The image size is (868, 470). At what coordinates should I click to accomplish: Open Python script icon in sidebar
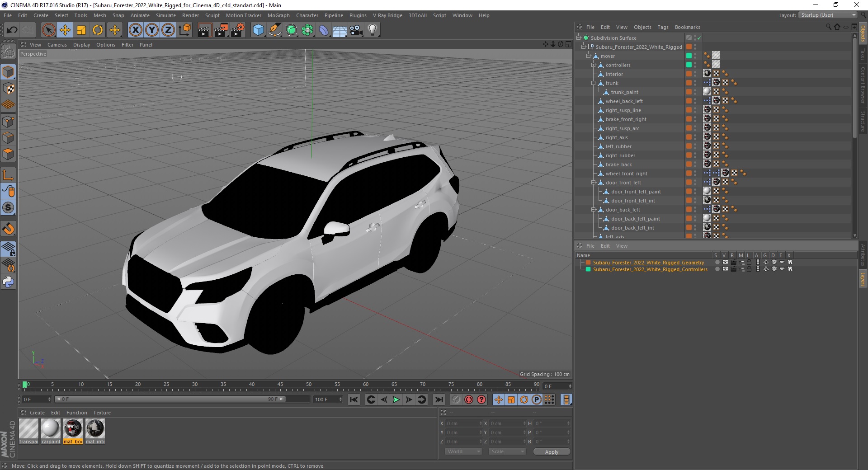coord(8,282)
